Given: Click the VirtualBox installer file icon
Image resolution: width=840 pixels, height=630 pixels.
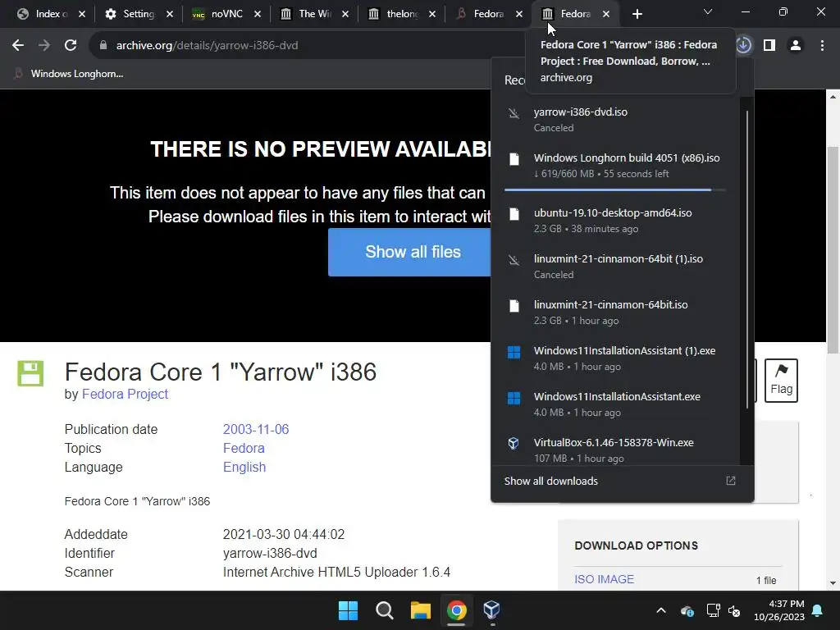Looking at the screenshot, I should click(x=514, y=443).
